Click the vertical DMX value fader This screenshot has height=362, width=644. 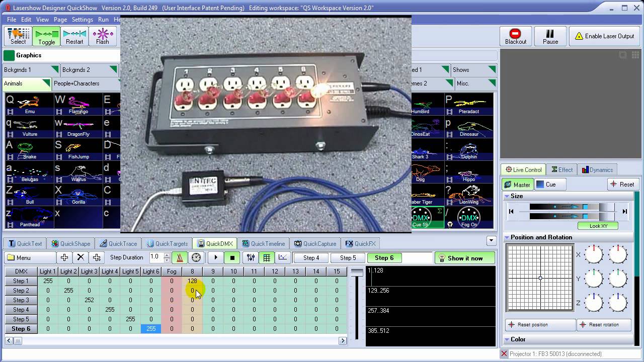pos(357,304)
